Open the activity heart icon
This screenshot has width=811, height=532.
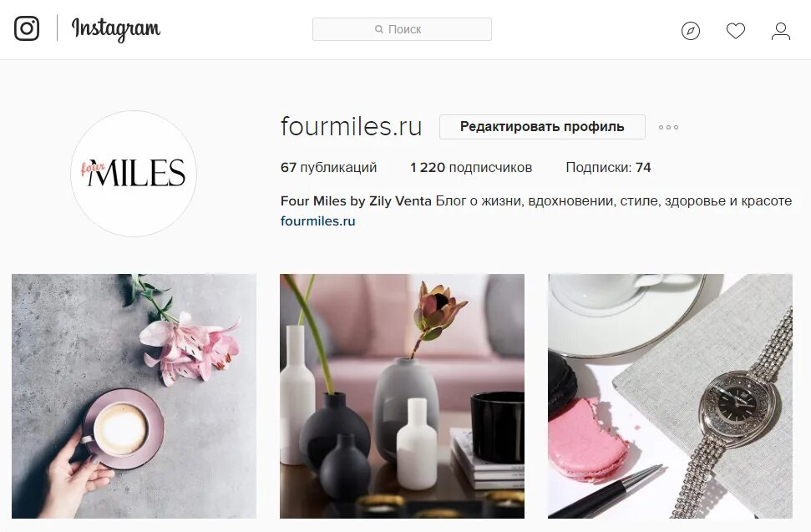click(x=736, y=31)
